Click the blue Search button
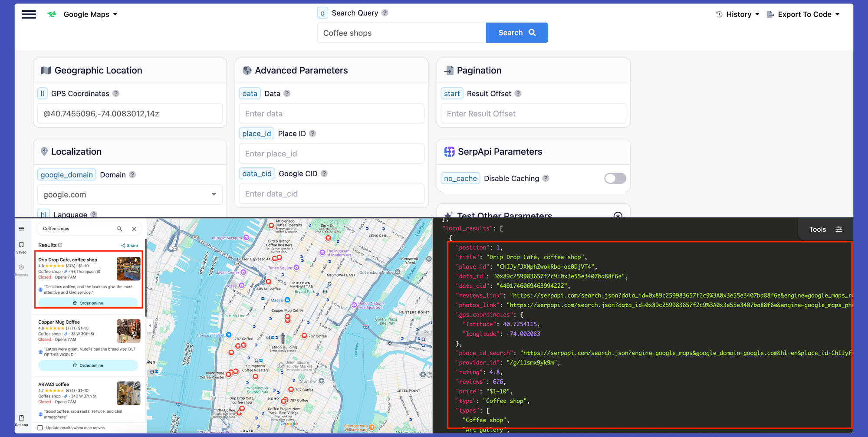 517,33
